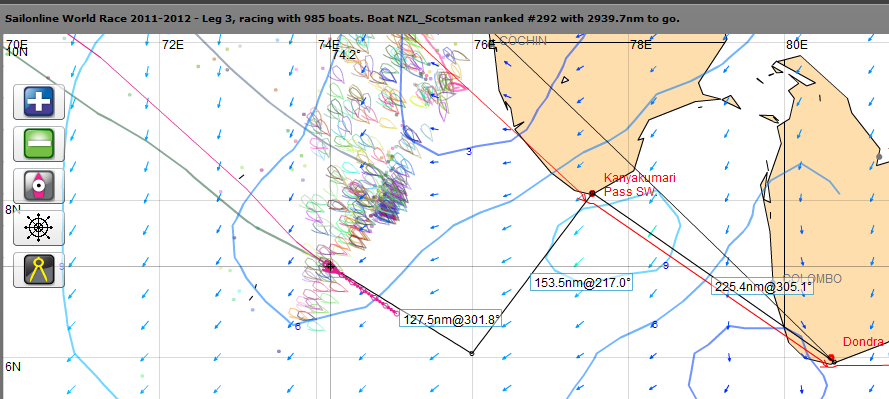Screen dimensions: 889x399
Task: Click the 153.5nm@217.0° distance label
Action: tap(581, 282)
